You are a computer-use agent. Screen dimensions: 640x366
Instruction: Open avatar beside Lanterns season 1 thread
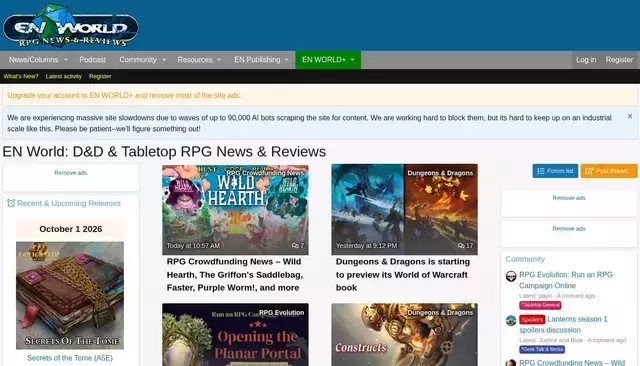[511, 320]
